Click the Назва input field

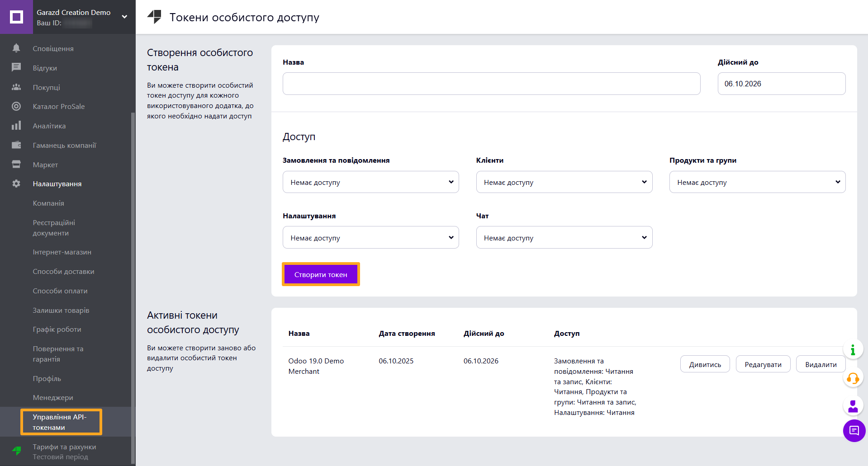(491, 84)
